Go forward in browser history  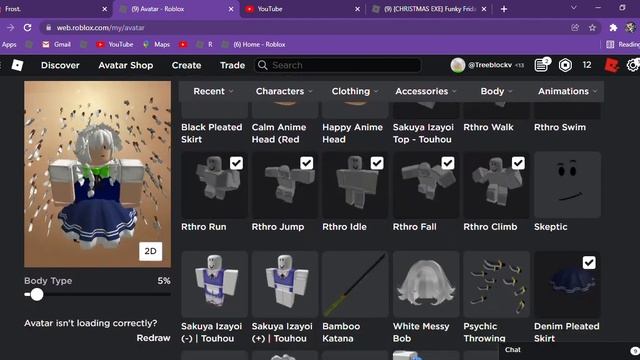(x=10, y=28)
